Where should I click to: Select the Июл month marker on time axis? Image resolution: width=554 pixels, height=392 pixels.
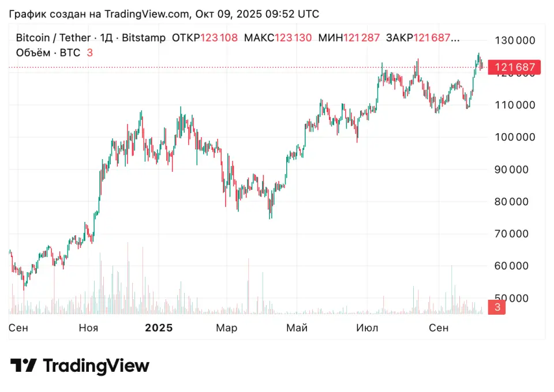[367, 328]
